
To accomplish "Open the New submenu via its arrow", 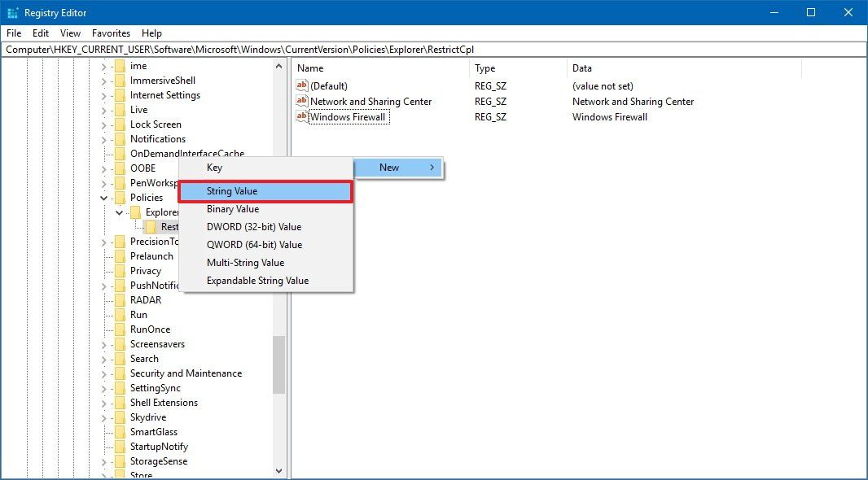I will click(x=432, y=168).
